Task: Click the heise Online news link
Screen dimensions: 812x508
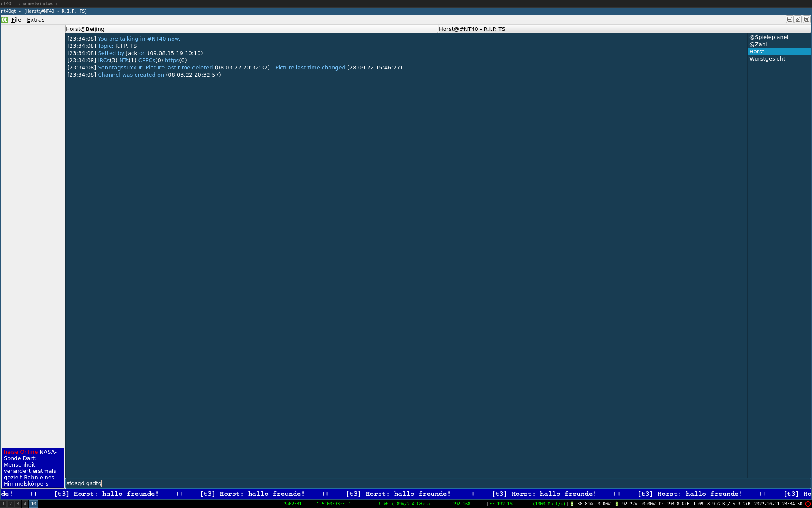Action: coord(21,452)
